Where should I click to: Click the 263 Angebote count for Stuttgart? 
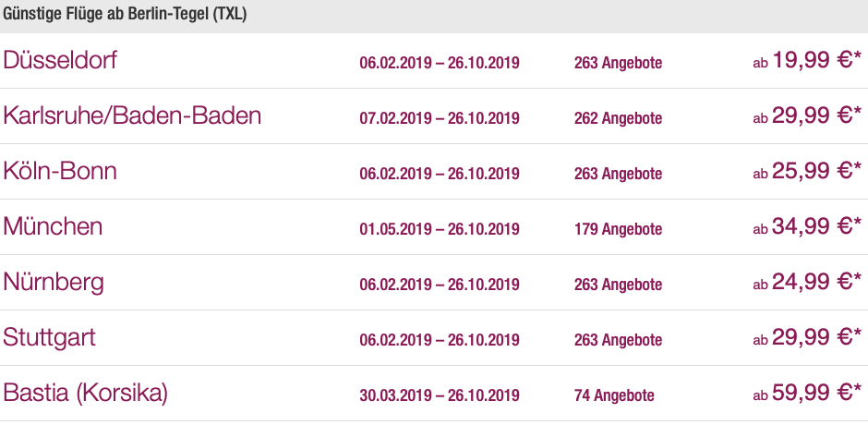coord(618,340)
